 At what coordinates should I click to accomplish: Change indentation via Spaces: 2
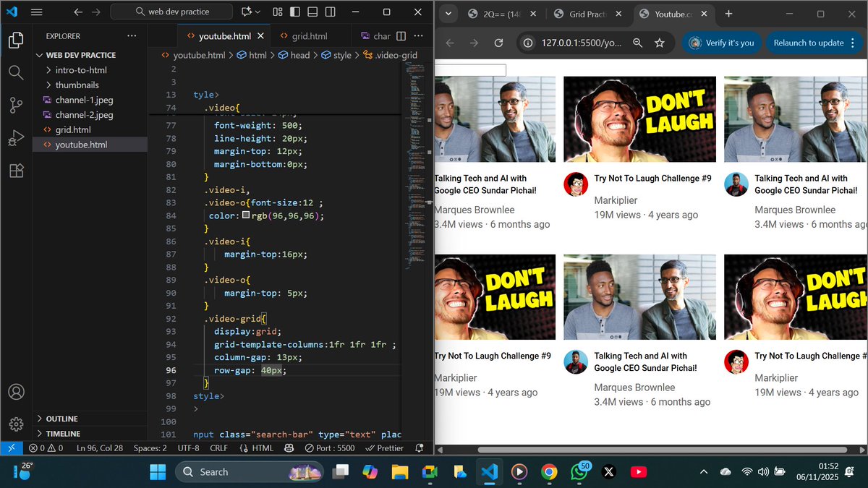point(150,448)
